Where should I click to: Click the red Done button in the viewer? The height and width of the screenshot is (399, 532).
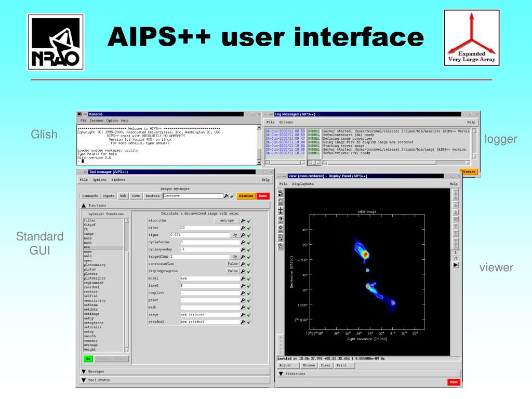(x=454, y=382)
